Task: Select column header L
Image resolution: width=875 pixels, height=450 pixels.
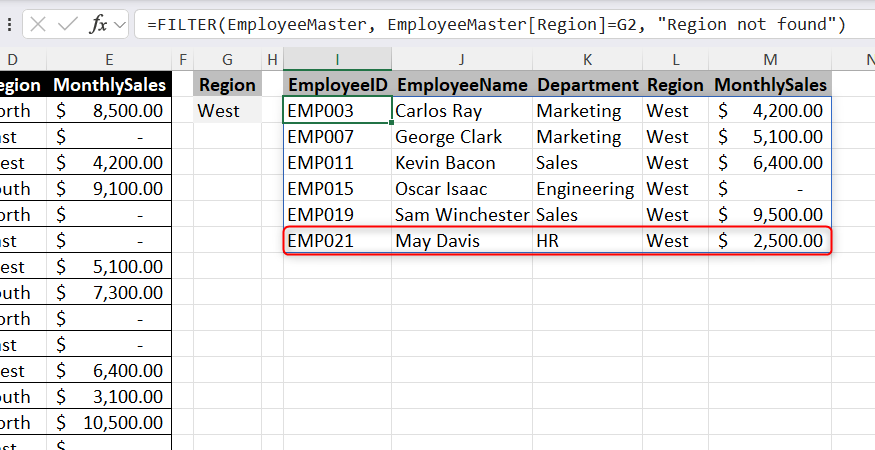Action: click(675, 59)
